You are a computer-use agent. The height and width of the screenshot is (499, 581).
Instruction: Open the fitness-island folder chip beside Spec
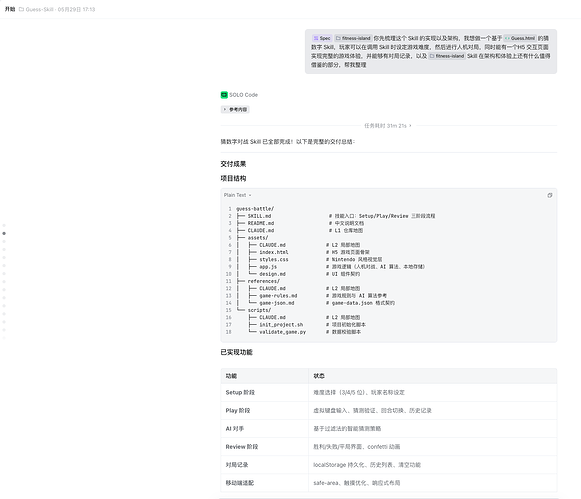[353, 38]
